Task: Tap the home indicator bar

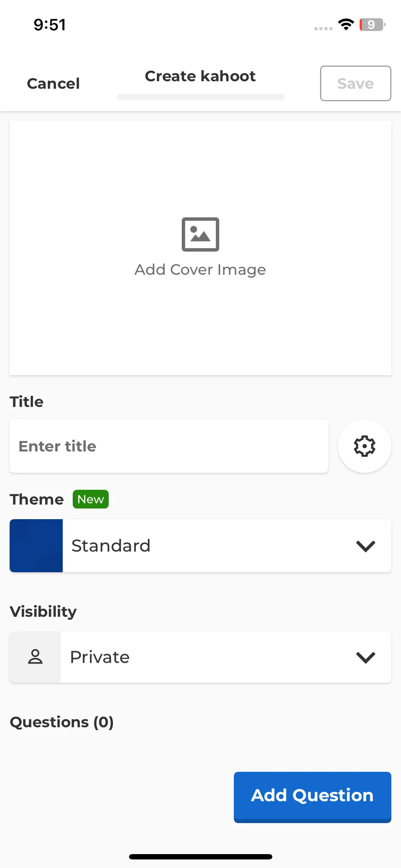Action: coord(201,857)
